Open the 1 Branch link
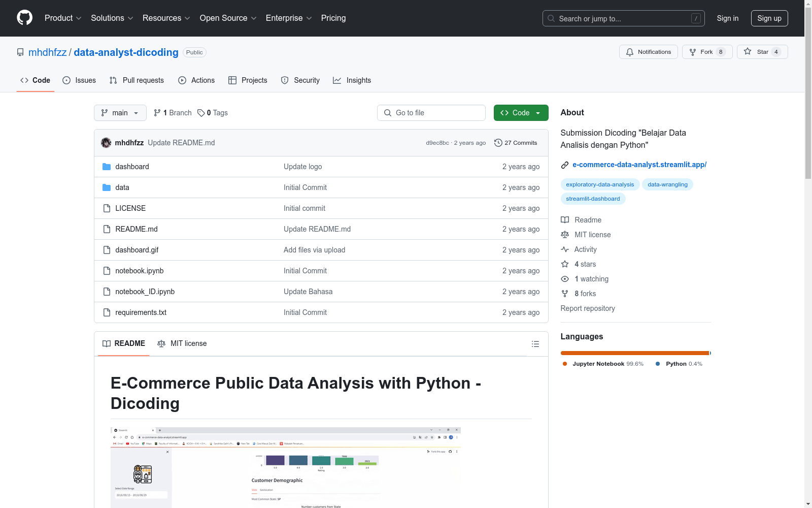 pyautogui.click(x=173, y=113)
